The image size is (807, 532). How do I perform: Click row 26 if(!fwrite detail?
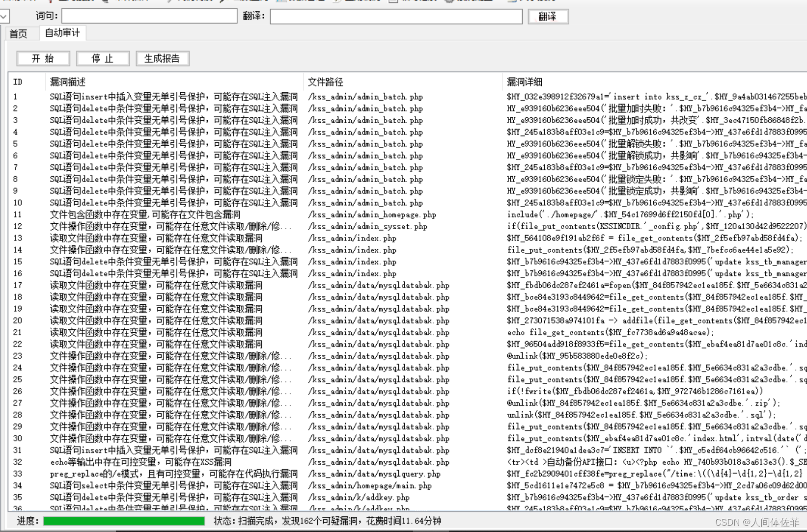tap(635, 391)
